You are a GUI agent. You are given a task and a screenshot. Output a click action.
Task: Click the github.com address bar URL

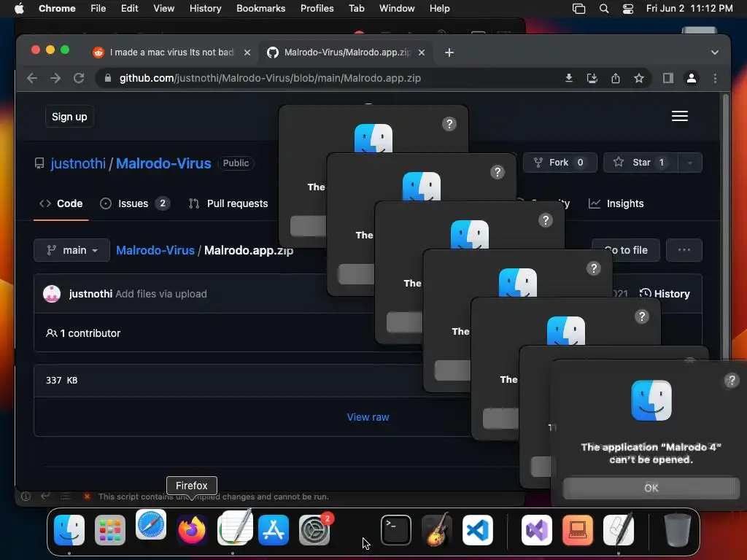pyautogui.click(x=270, y=78)
